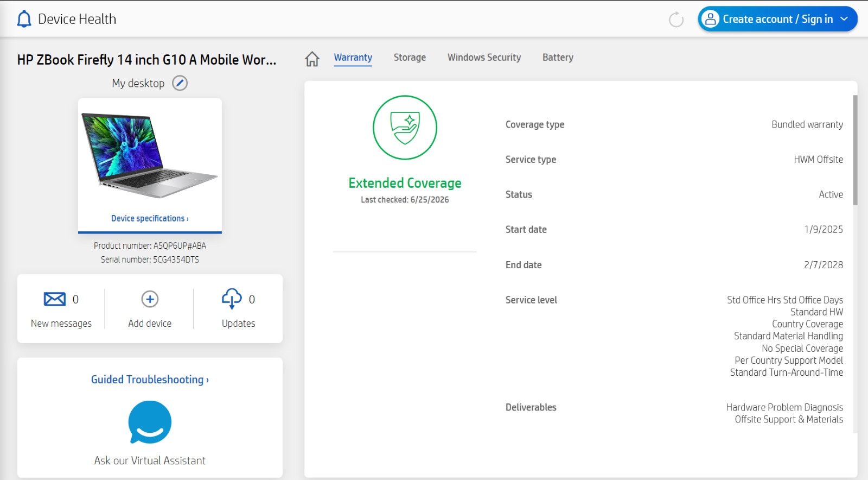Screen dimensions: 868x480
Task: Click the Add device plus icon
Action: [x=150, y=299]
